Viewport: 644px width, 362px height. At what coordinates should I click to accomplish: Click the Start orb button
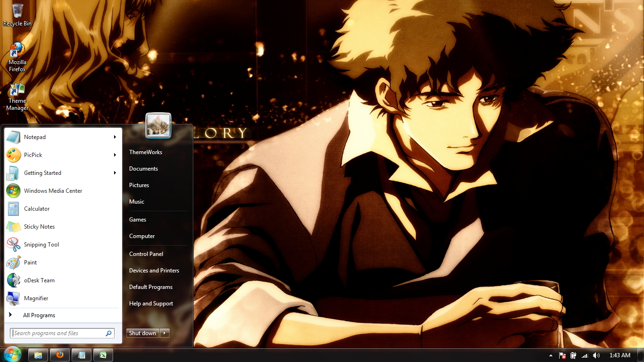click(x=12, y=355)
